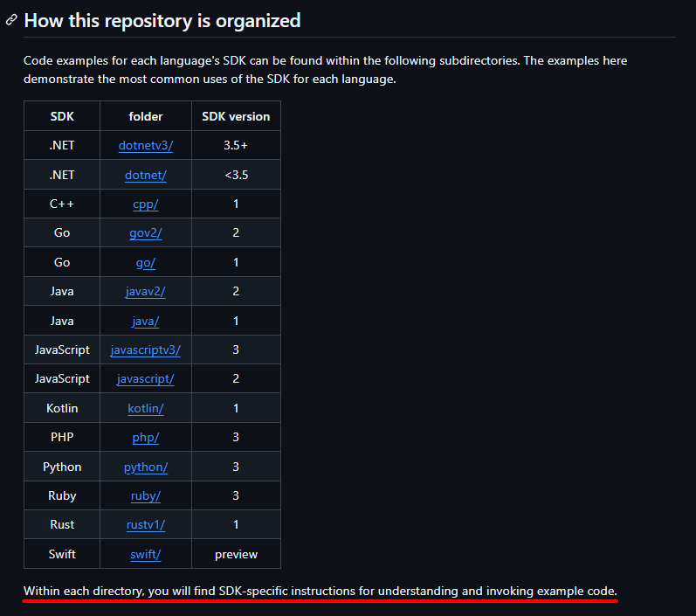Open the javav2/ folder link

click(x=146, y=291)
